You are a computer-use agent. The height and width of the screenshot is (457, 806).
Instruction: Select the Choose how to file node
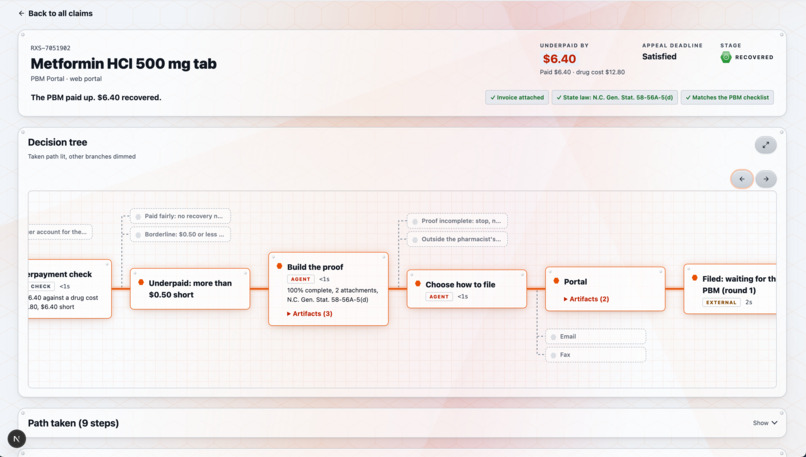click(x=467, y=289)
